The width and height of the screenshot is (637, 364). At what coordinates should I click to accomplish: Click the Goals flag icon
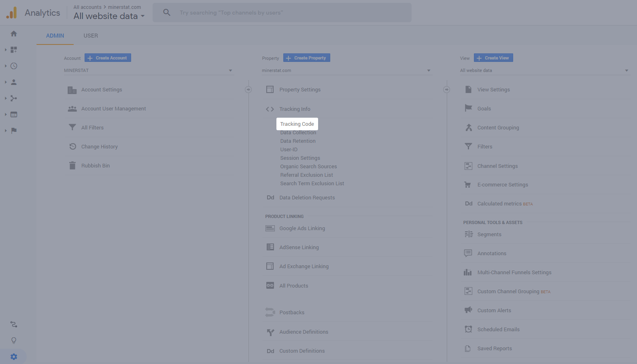(468, 108)
